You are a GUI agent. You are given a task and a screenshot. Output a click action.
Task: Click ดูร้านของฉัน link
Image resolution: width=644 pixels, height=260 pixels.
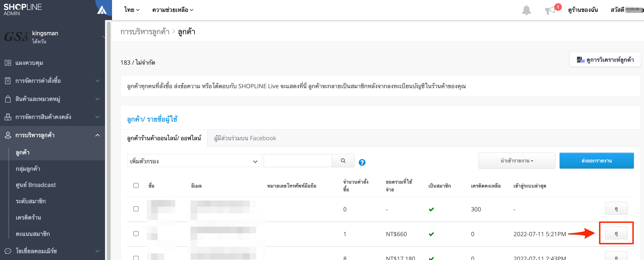pos(583,10)
